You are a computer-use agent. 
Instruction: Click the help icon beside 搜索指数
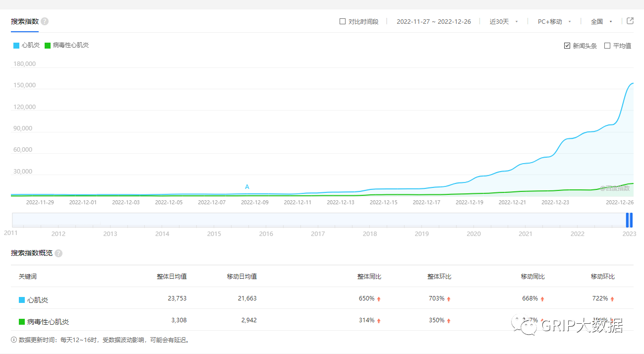pyautogui.click(x=45, y=21)
